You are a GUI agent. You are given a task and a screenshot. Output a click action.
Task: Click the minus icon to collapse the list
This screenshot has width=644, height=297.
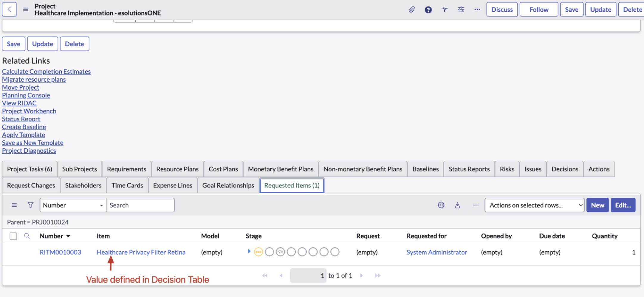[475, 205]
